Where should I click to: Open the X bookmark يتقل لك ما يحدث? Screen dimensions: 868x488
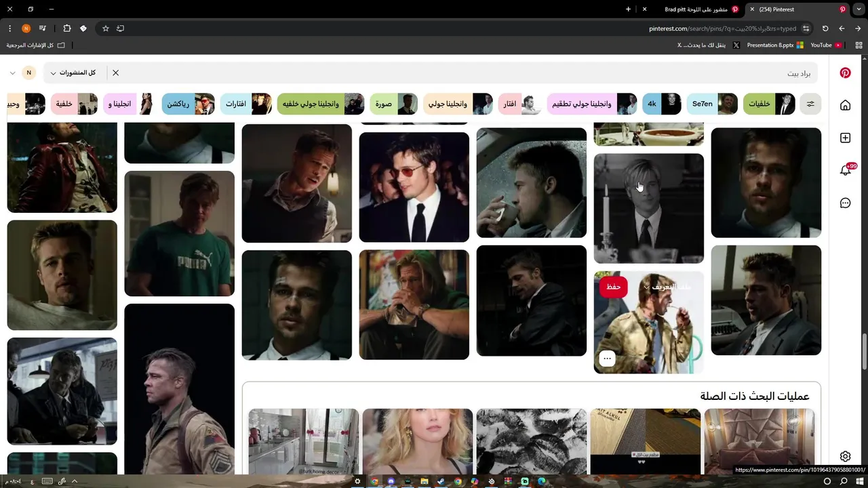[x=709, y=45]
